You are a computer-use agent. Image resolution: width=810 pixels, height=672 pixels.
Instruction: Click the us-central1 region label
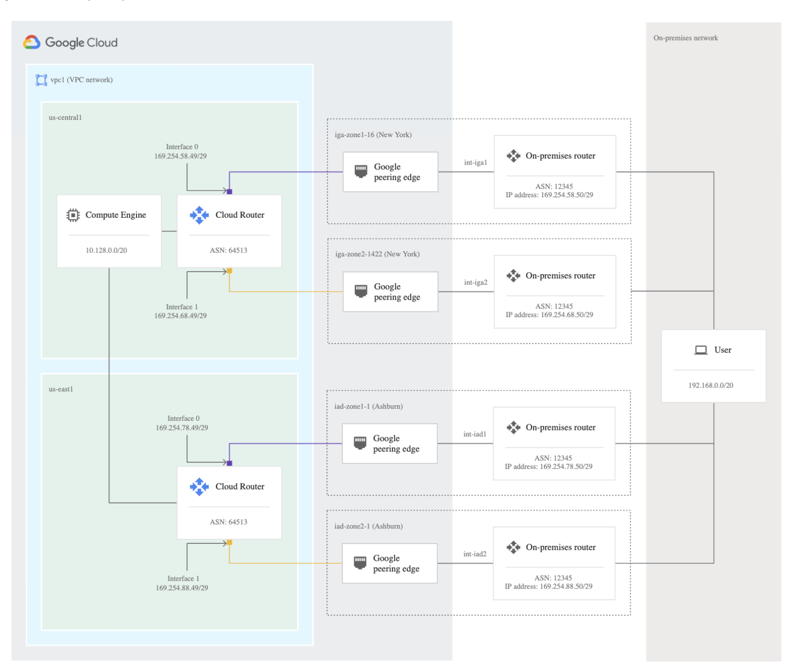click(65, 118)
